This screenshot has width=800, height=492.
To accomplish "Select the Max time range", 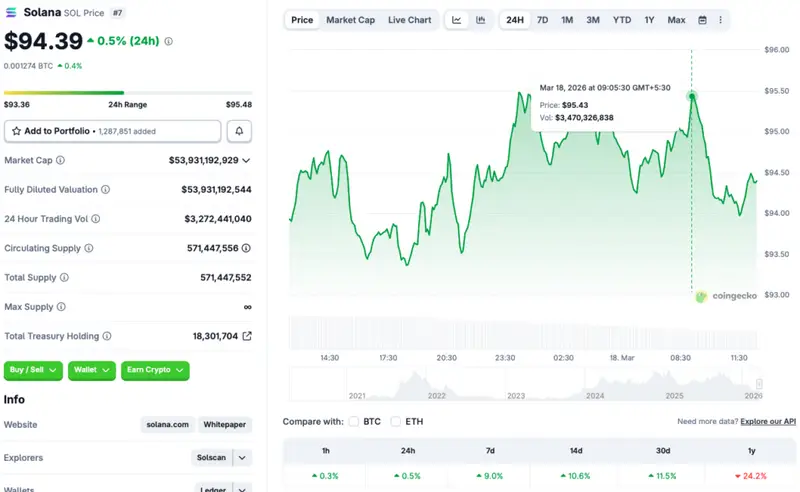I will pyautogui.click(x=676, y=20).
